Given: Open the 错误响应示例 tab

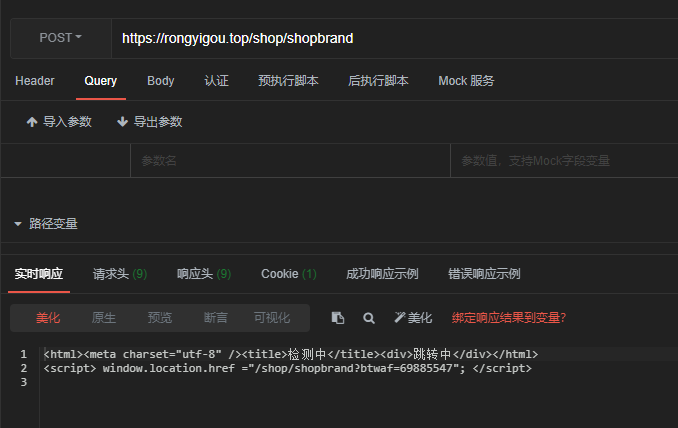Looking at the screenshot, I should click(484, 274).
